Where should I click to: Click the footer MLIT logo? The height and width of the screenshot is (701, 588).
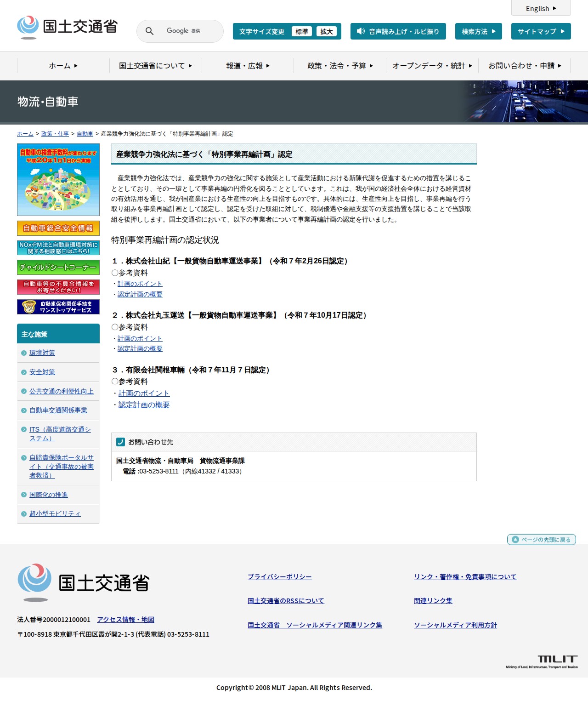point(84,582)
